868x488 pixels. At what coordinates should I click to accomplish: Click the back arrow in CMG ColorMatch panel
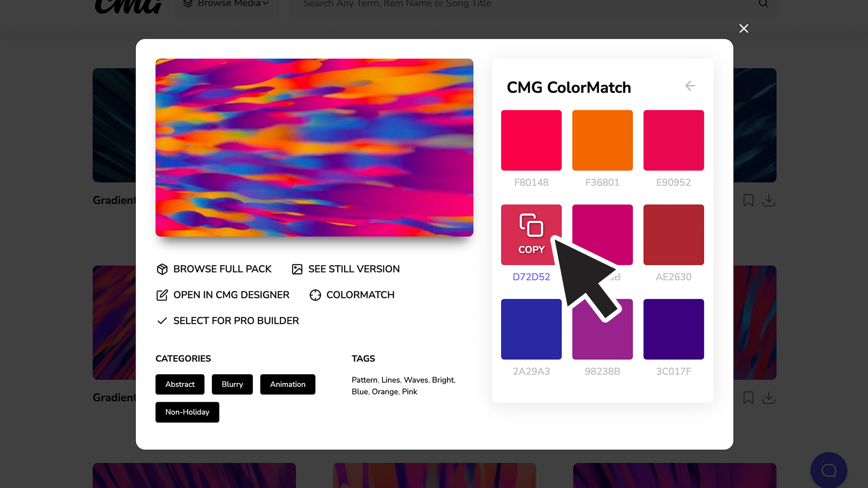690,86
